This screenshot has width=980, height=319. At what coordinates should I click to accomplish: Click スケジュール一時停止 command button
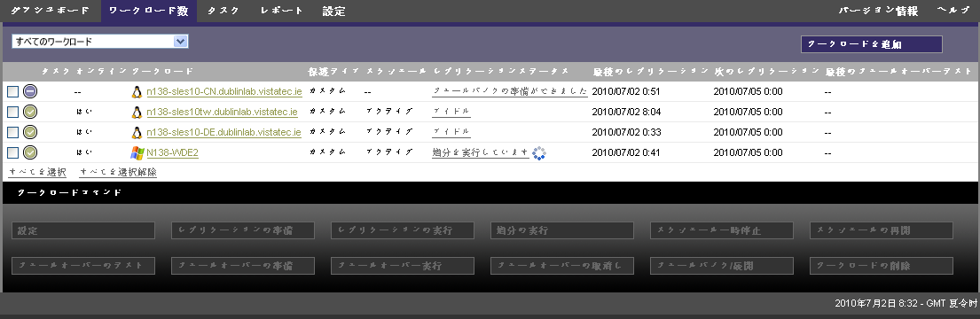point(722,230)
